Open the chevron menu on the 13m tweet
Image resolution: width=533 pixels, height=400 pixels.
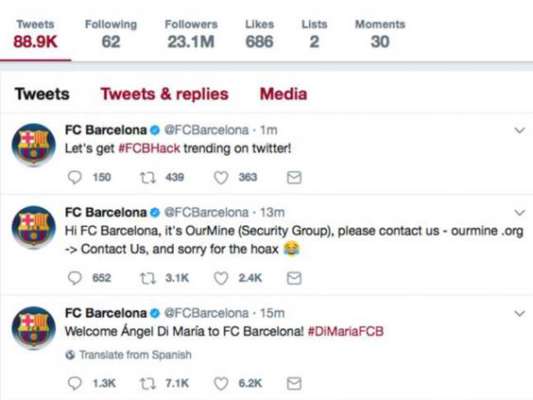pos(520,213)
